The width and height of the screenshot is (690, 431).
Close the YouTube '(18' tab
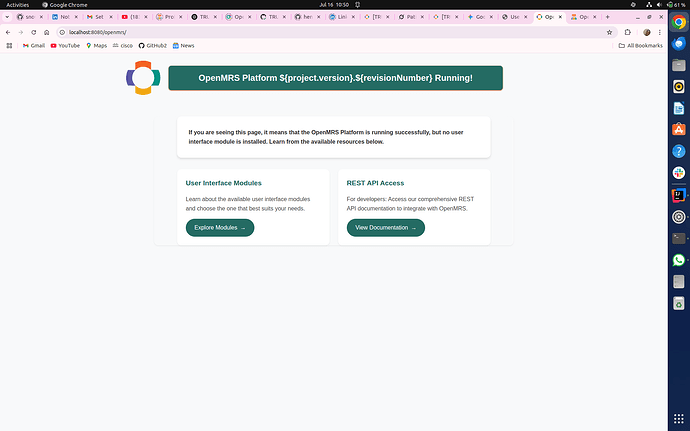tap(146, 17)
